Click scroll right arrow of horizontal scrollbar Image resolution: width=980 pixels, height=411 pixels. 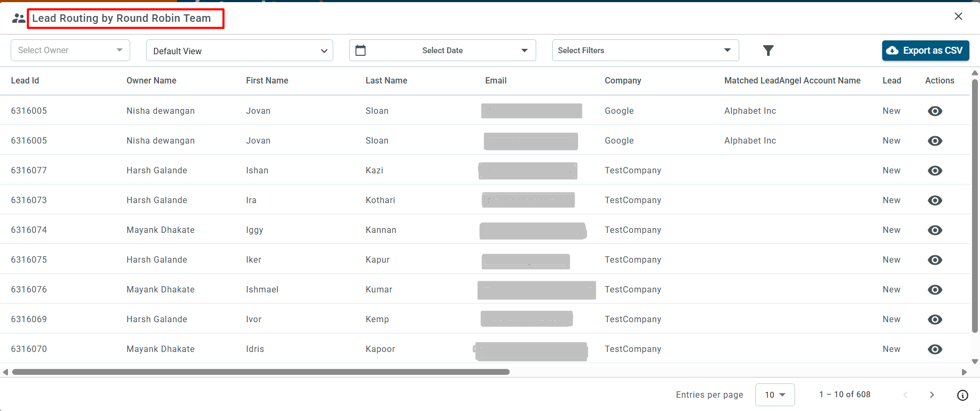(964, 372)
